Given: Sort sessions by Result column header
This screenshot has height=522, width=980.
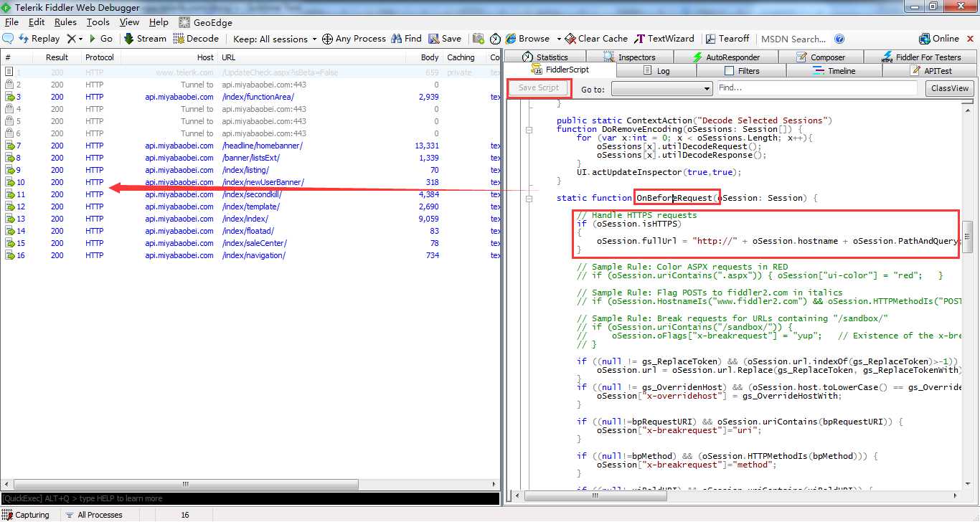Looking at the screenshot, I should [x=57, y=57].
